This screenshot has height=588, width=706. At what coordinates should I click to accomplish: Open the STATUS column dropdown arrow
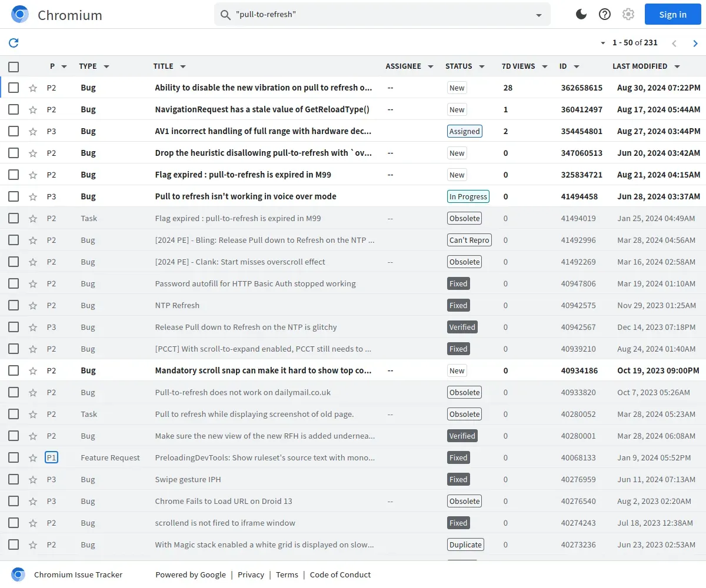(x=482, y=66)
